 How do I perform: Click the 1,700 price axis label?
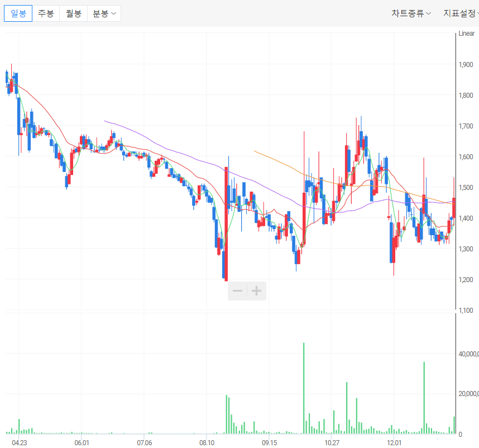coord(466,126)
